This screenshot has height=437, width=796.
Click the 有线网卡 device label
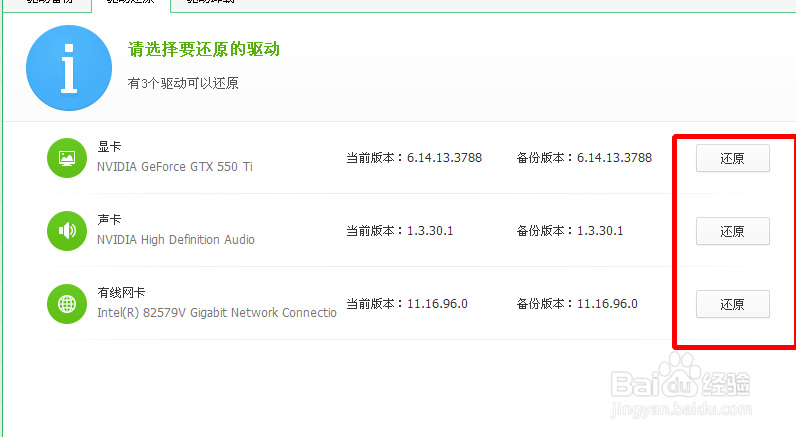click(x=121, y=293)
